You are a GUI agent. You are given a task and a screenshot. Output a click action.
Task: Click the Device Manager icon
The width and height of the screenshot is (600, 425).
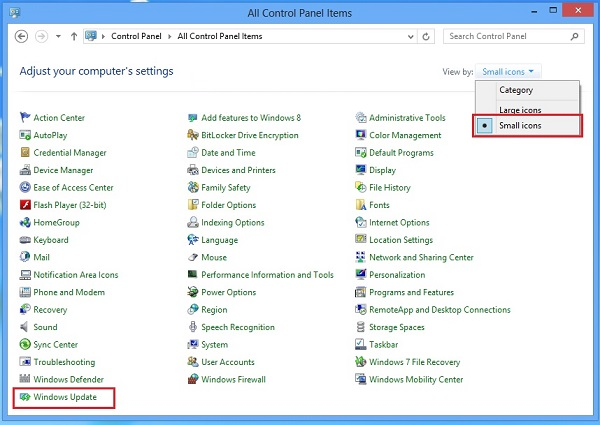coord(25,170)
